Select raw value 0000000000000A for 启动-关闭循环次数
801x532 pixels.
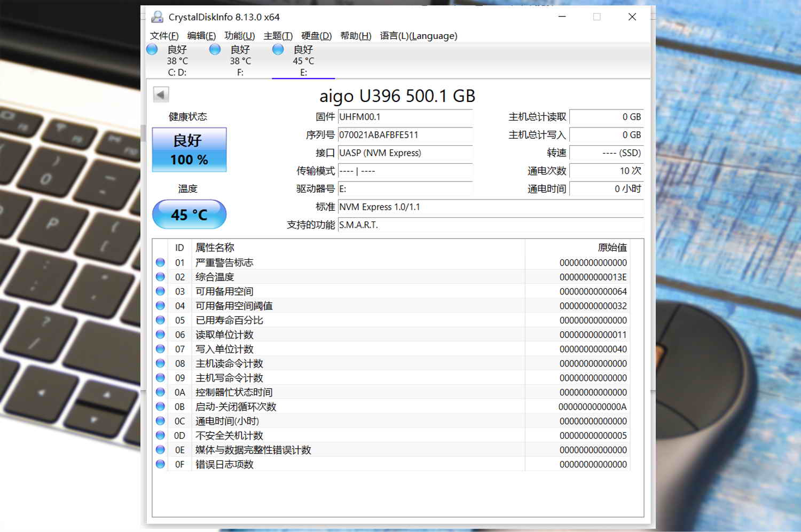(593, 407)
